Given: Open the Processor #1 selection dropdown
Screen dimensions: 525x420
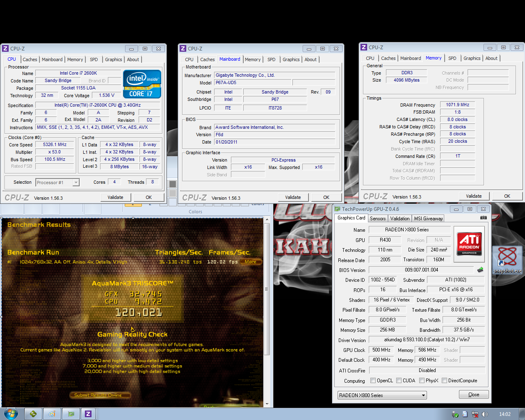Looking at the screenshot, I should pyautogui.click(x=57, y=183).
